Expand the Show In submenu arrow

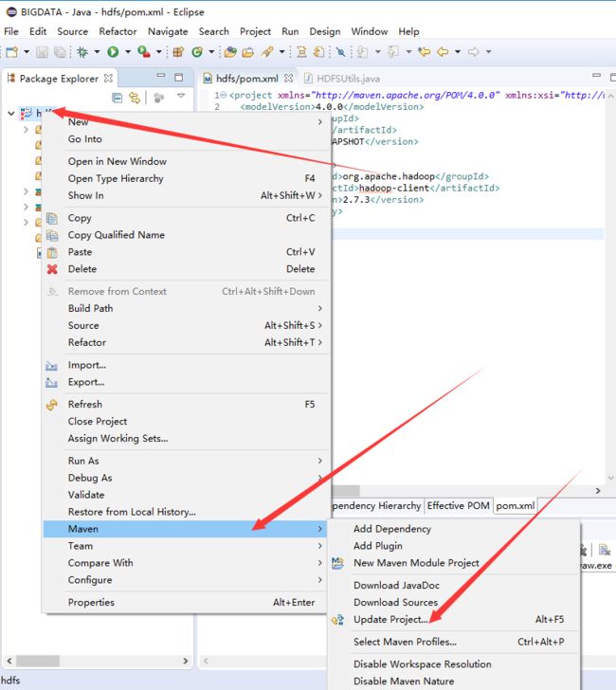tap(320, 195)
